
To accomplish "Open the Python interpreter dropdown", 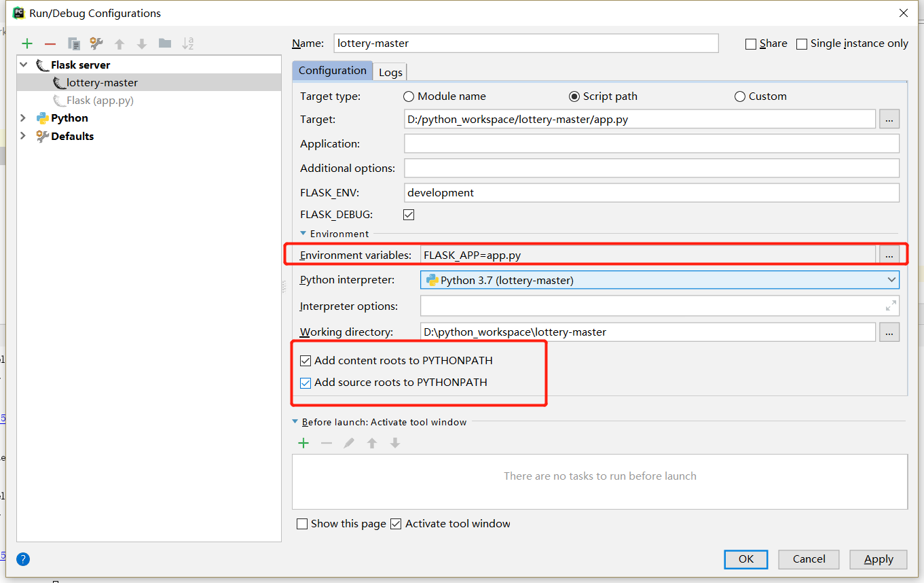I will tap(891, 280).
